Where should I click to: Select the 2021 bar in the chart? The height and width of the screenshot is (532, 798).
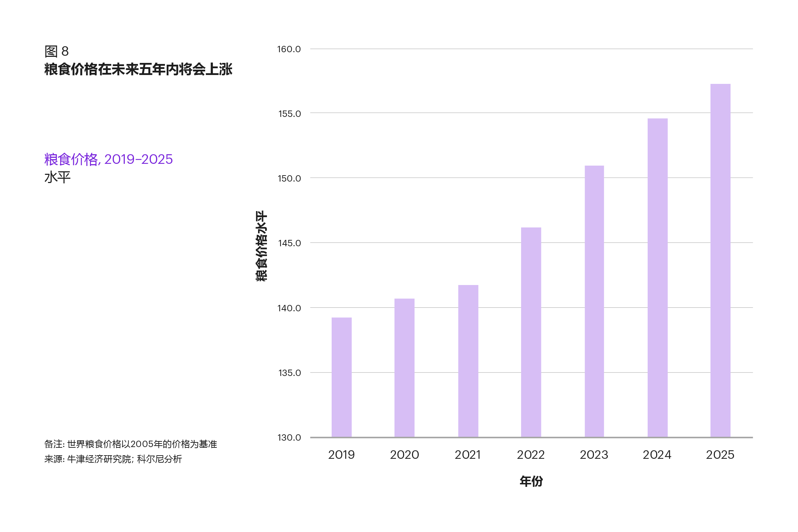tap(467, 362)
